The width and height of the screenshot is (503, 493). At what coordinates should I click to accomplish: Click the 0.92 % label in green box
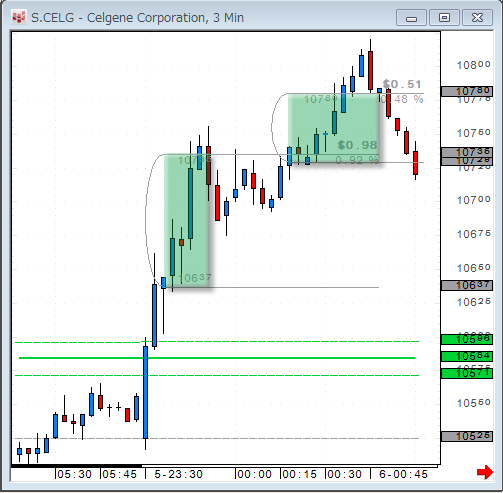[357, 160]
